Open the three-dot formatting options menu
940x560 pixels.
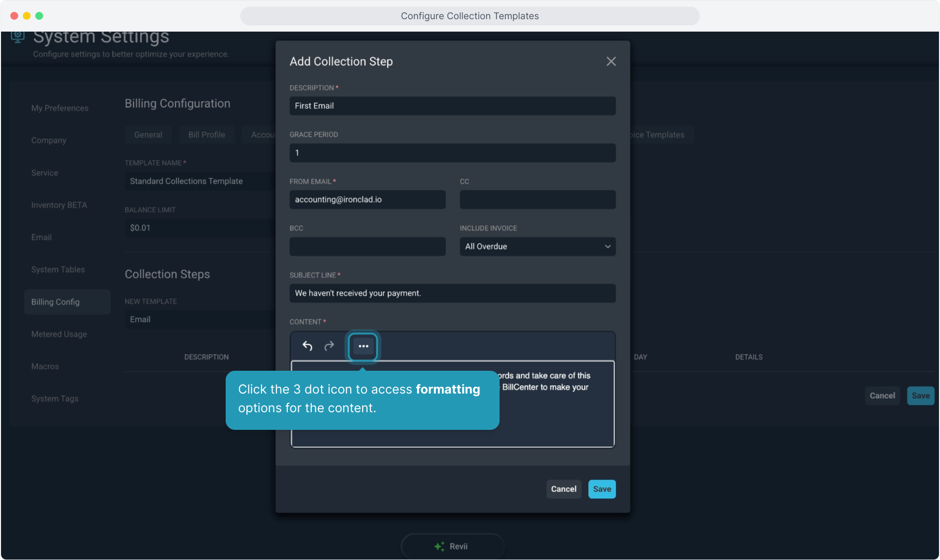[x=363, y=346]
